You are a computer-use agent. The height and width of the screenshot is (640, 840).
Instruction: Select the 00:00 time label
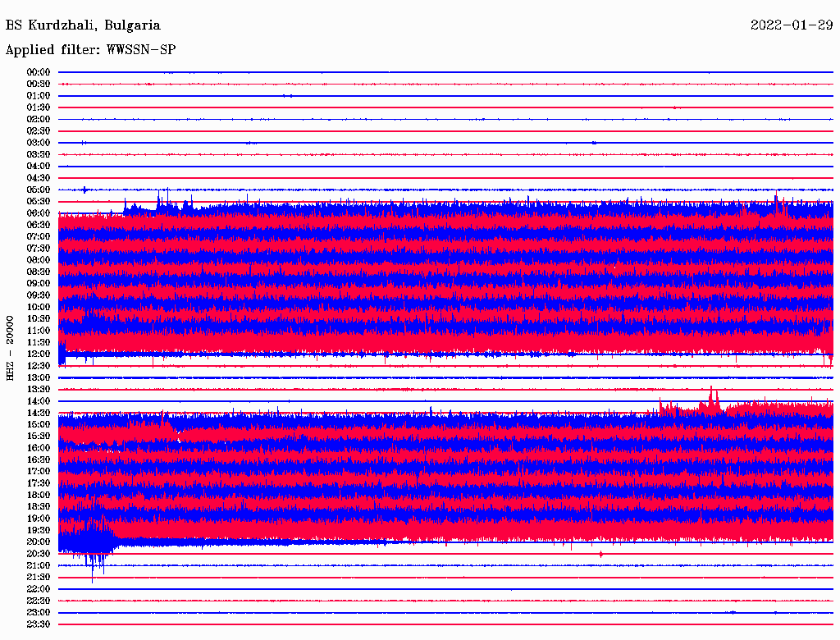(x=39, y=72)
